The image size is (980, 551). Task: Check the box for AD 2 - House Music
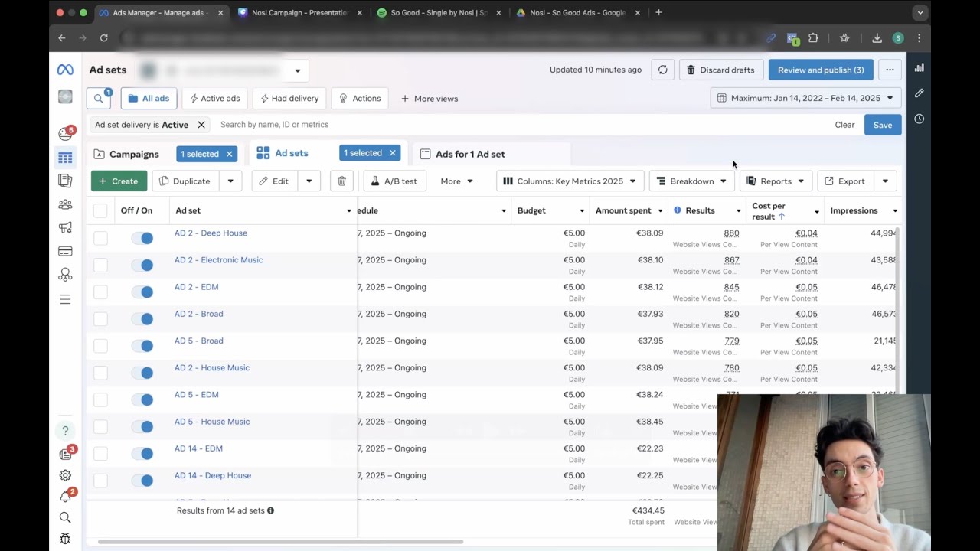click(100, 373)
